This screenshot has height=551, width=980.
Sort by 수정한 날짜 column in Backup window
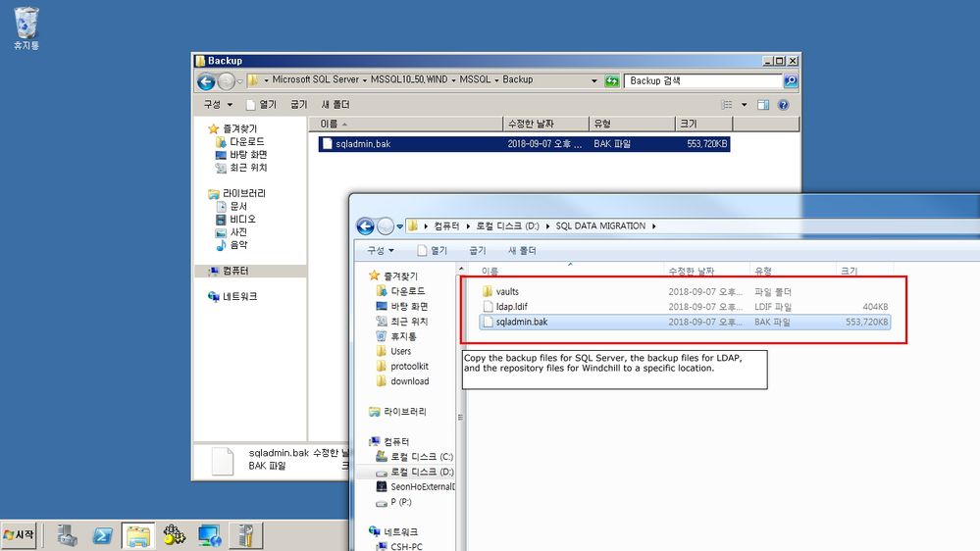click(x=545, y=124)
